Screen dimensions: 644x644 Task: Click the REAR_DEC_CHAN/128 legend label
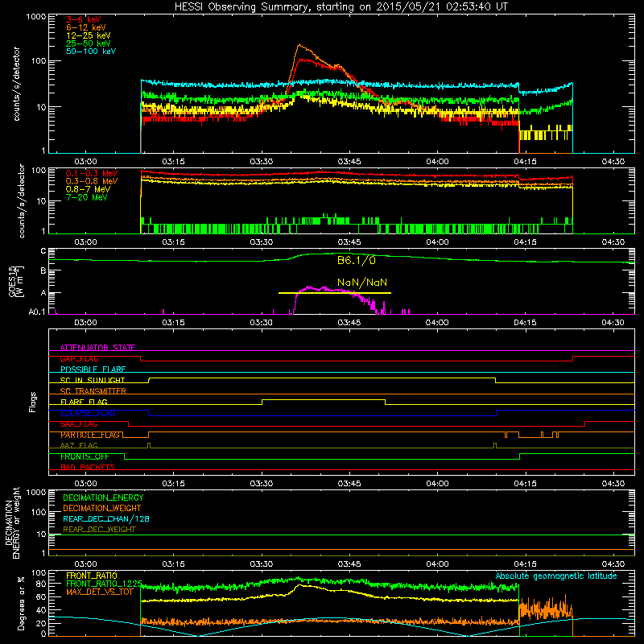coord(106,519)
